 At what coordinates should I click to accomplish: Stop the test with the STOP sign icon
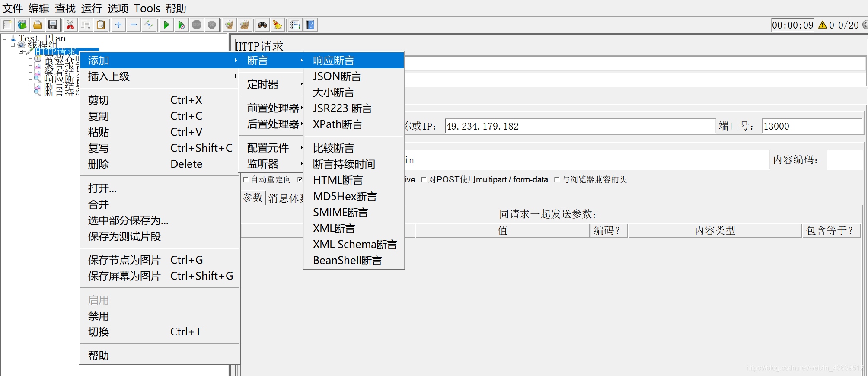point(197,25)
